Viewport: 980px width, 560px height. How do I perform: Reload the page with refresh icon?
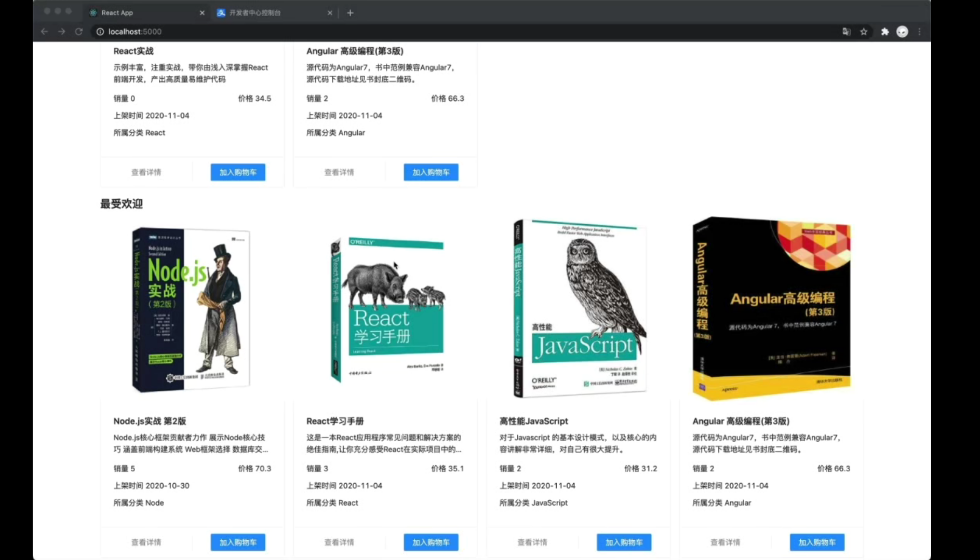pos(79,32)
